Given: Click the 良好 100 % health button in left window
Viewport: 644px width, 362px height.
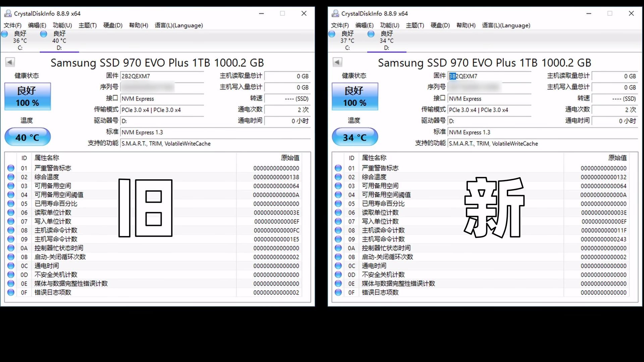Looking at the screenshot, I should point(28,96).
